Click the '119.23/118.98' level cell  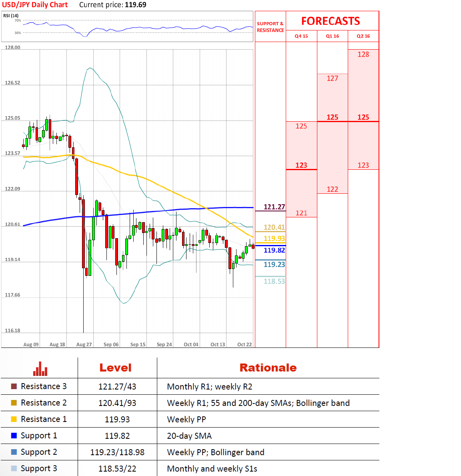[117, 452]
